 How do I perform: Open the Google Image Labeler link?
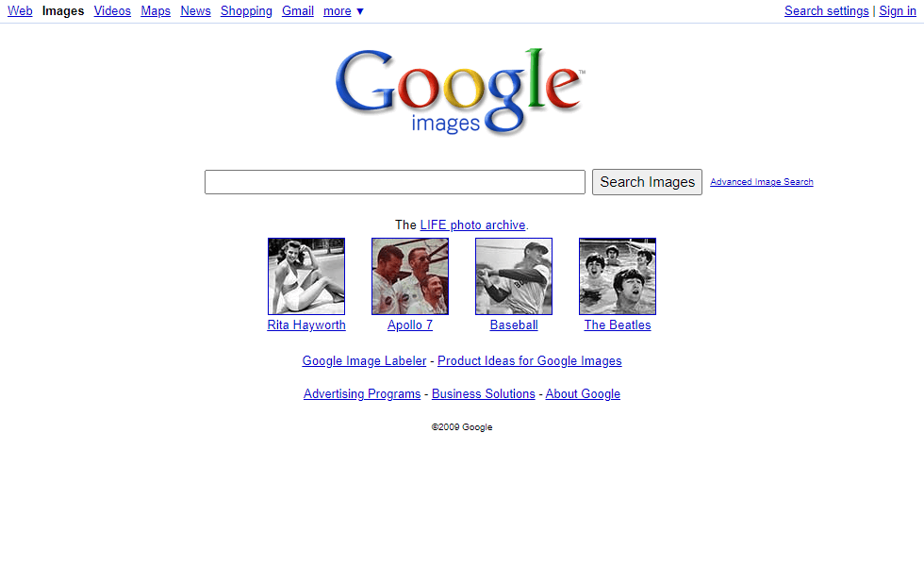point(364,360)
